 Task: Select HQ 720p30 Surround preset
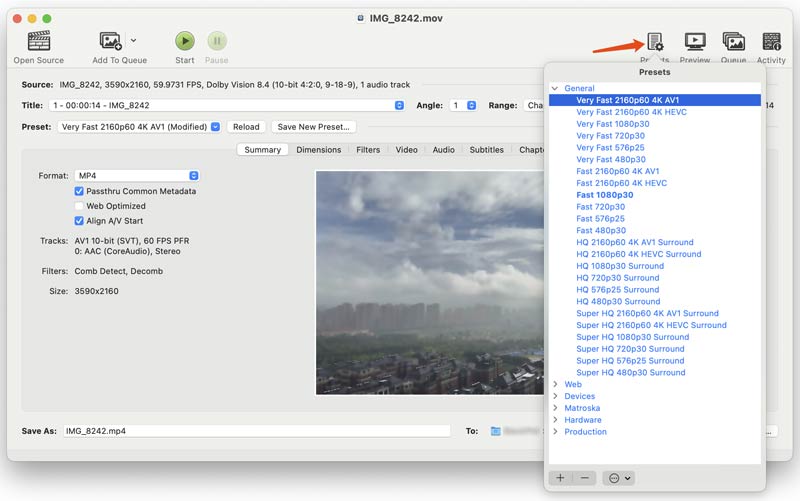coord(617,278)
